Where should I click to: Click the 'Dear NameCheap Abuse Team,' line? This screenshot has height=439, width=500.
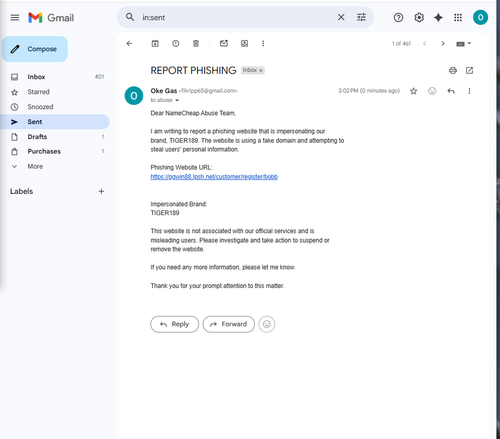193,113
